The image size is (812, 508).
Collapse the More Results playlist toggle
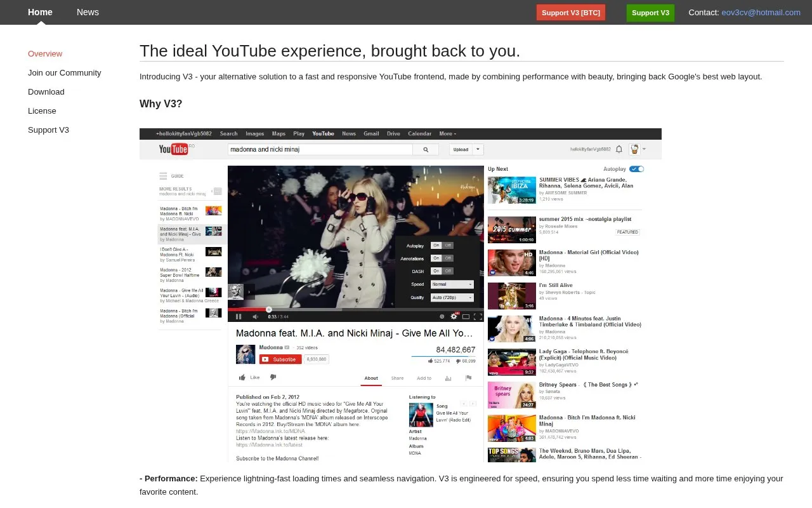[217, 191]
